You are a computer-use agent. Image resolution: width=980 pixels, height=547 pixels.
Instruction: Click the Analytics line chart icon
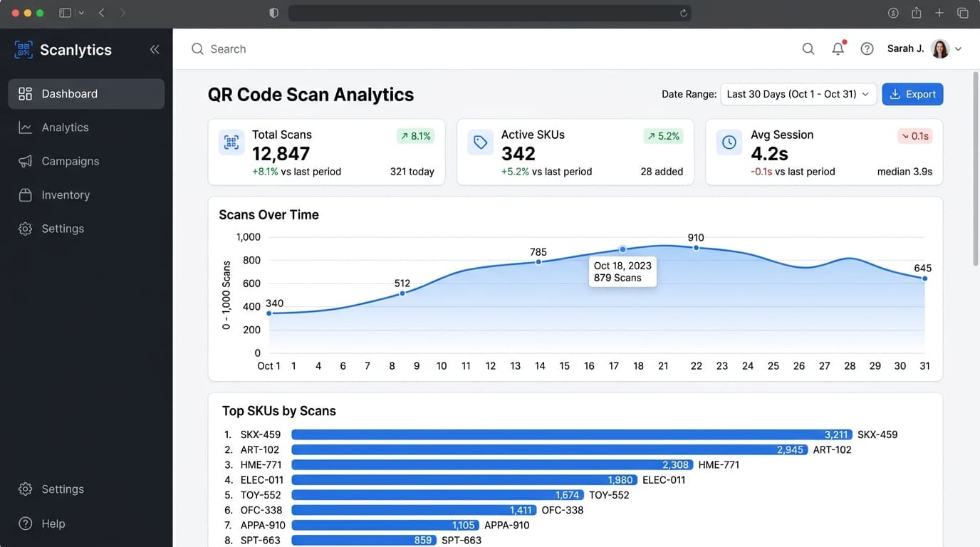tap(26, 127)
